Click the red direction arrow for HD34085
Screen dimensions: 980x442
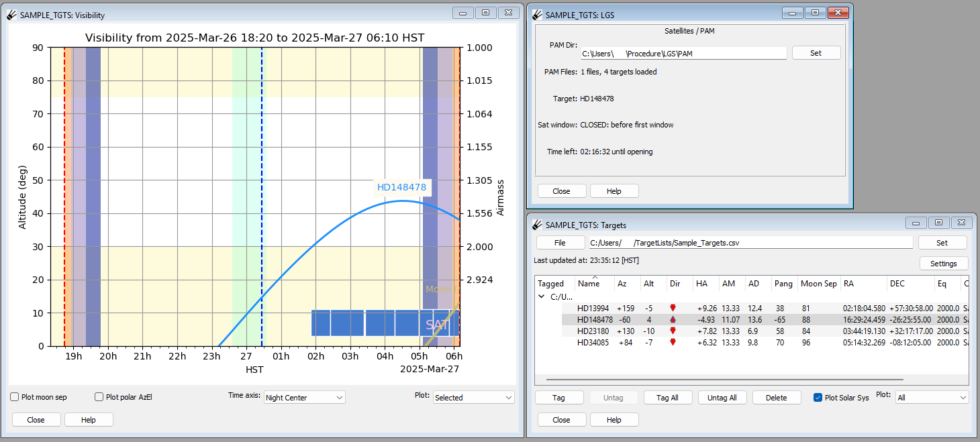tap(673, 342)
